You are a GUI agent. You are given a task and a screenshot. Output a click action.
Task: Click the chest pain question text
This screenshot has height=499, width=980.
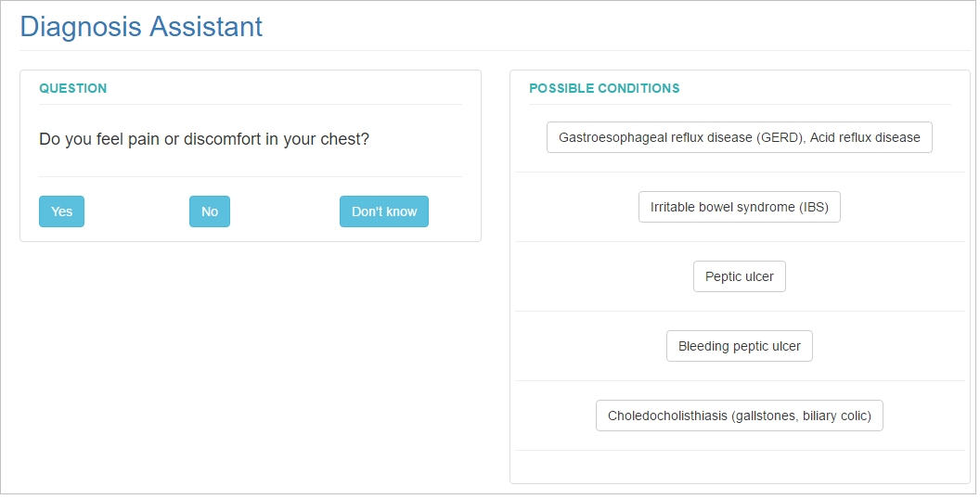click(x=204, y=138)
